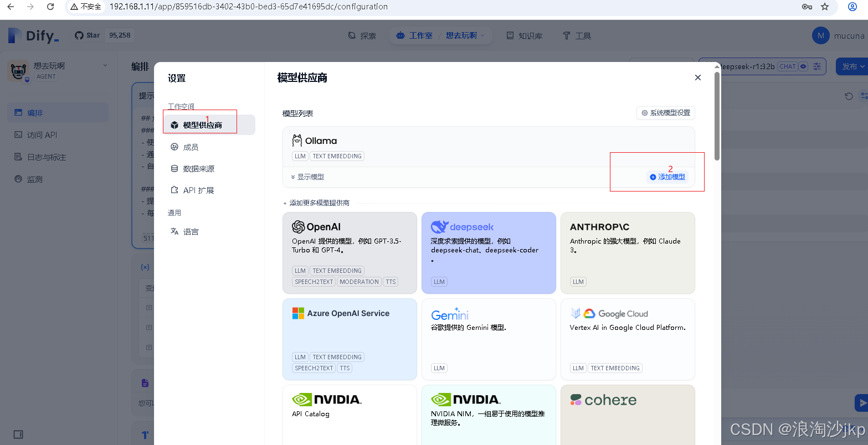
Task: Select 模型供应商 in settings menu
Action: (210, 125)
